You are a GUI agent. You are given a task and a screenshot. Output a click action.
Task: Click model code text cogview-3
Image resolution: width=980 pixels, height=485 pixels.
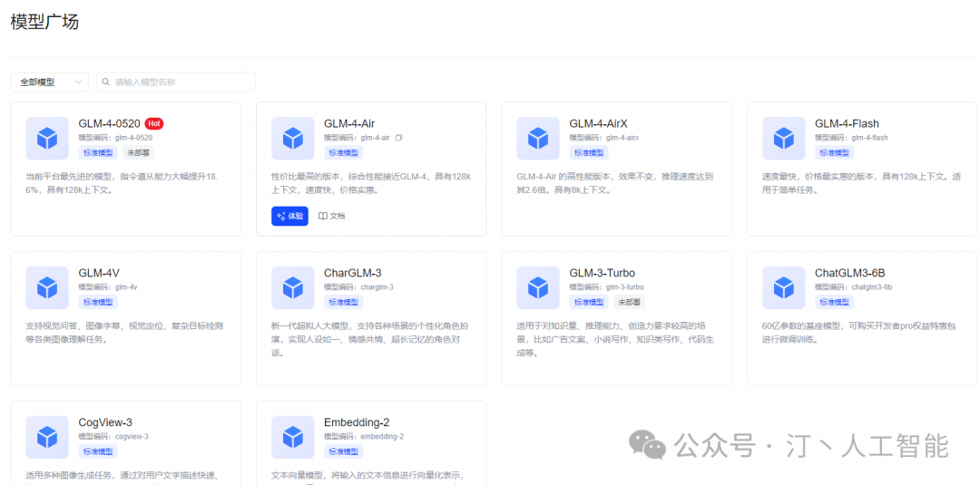[132, 436]
